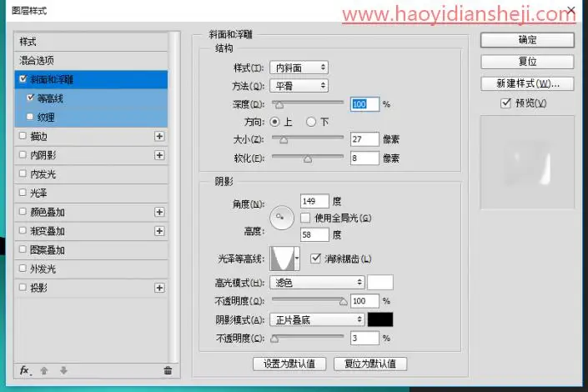Click the gloss contour thumbnail preview
Viewport: 588px width, 392px height.
coord(282,258)
